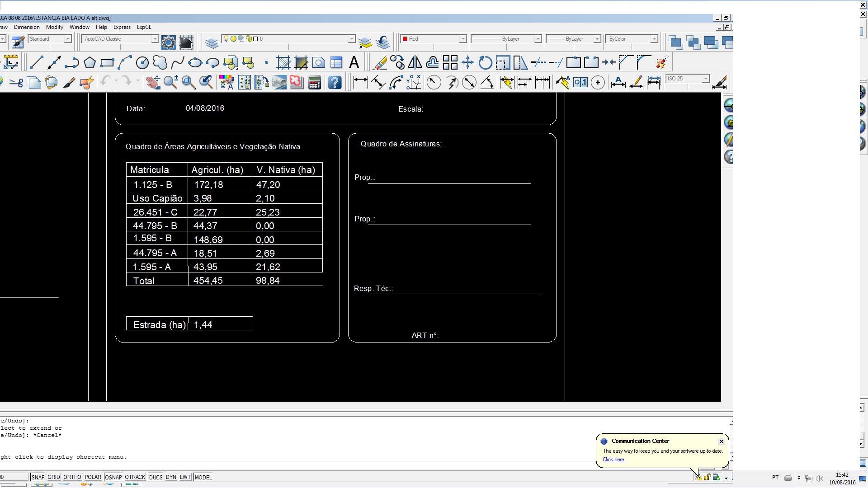Select the Offset modify tool
The width and height of the screenshot is (868, 488).
[433, 63]
